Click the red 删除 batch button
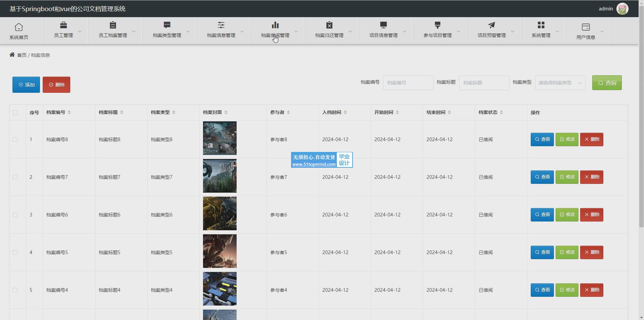Image resolution: width=644 pixels, height=320 pixels. click(x=56, y=85)
